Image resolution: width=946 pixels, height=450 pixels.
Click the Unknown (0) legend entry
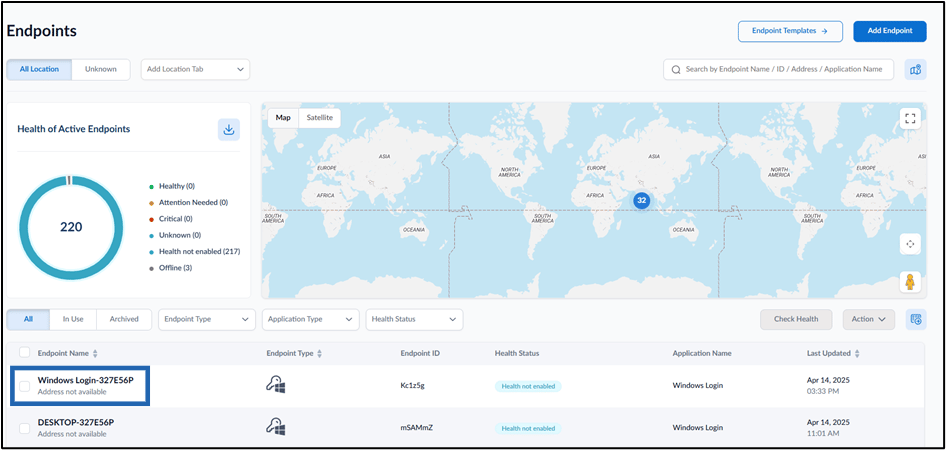click(174, 235)
